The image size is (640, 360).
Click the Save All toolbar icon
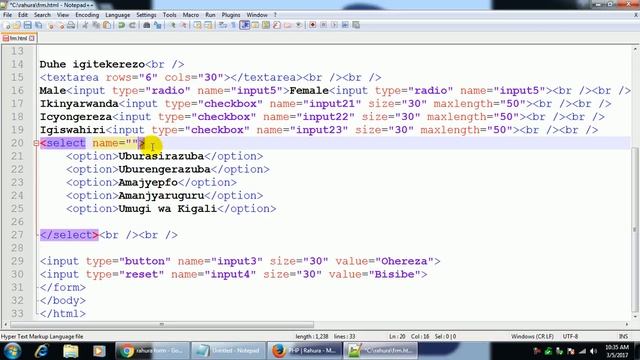tap(38, 25)
